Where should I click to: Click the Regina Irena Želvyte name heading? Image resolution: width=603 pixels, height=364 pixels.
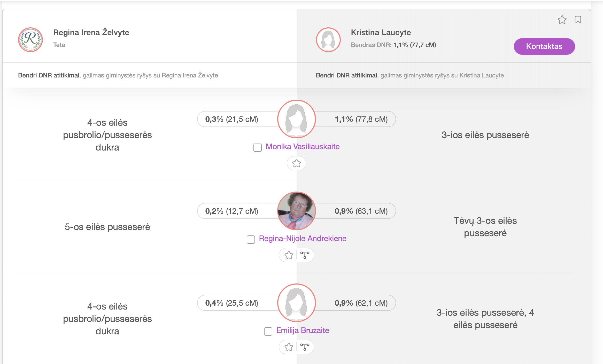click(91, 32)
